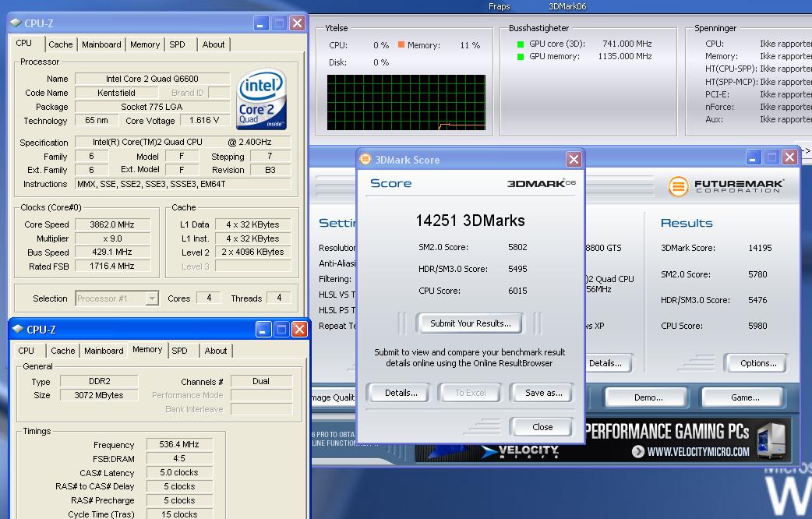
Task: Maximize the bottom CPU-Z window
Action: click(281, 329)
